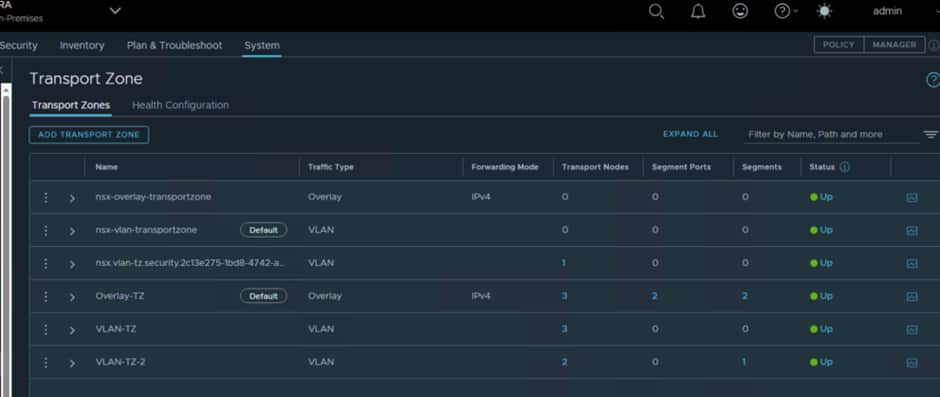Focus the Filter by Name, Path field
Image resolution: width=940 pixels, height=397 pixels.
(832, 135)
